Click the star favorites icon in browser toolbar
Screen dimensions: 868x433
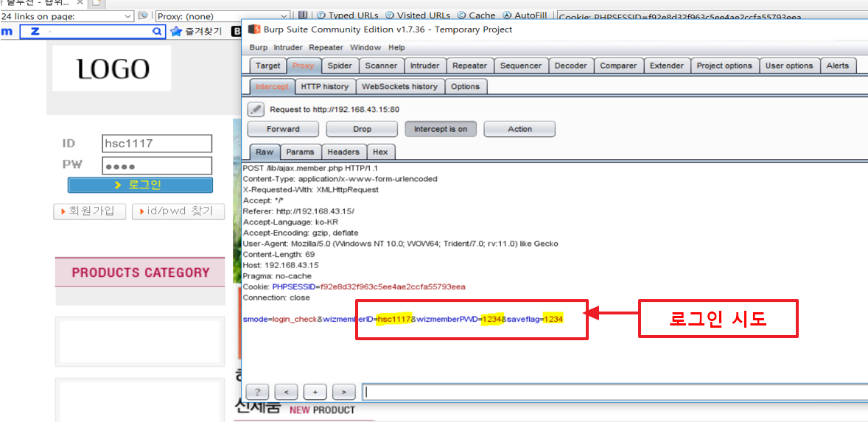tap(175, 32)
